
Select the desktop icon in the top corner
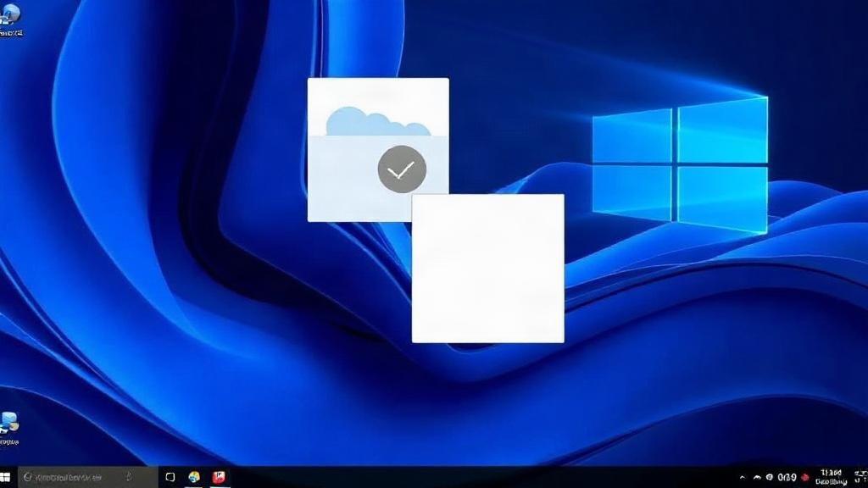tap(11, 20)
